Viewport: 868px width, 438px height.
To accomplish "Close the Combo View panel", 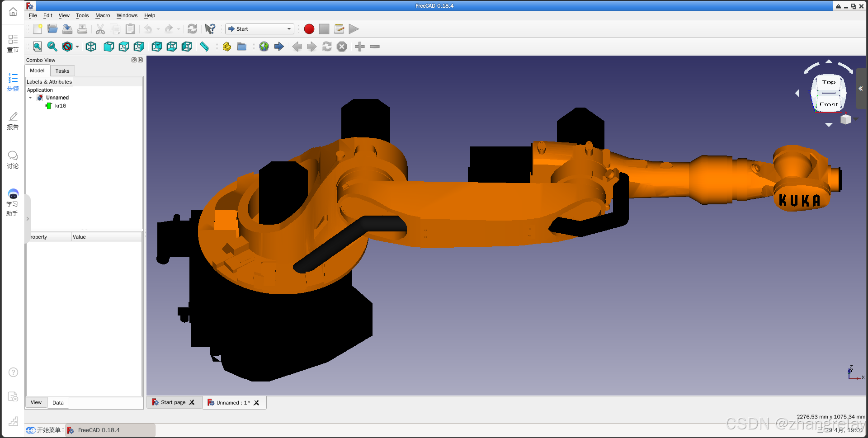I will pos(141,60).
